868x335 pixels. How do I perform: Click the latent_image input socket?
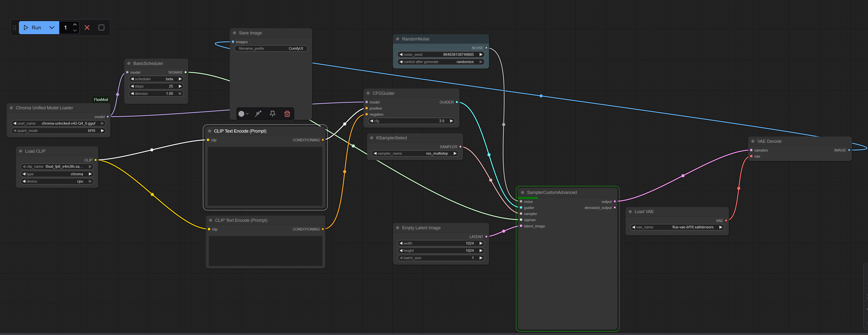click(521, 226)
